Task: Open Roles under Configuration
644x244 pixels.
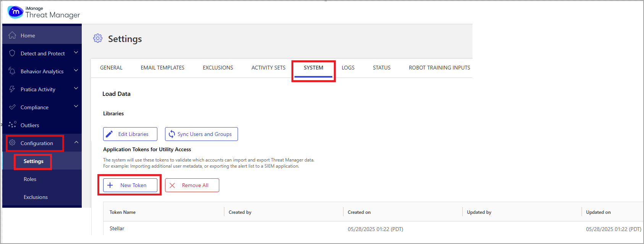Action: tap(30, 179)
